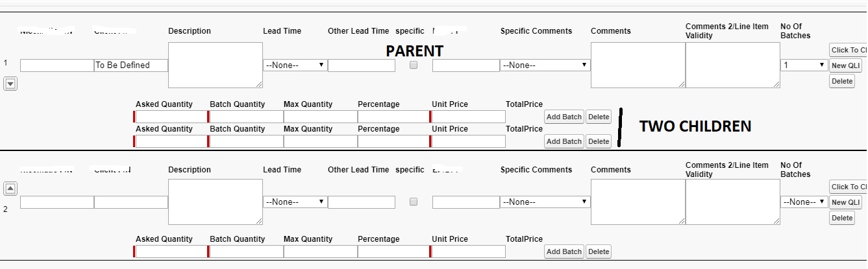This screenshot has height=269, width=868.
Task: Click the up arrow icon on row 2
Action: pyautogui.click(x=10, y=189)
